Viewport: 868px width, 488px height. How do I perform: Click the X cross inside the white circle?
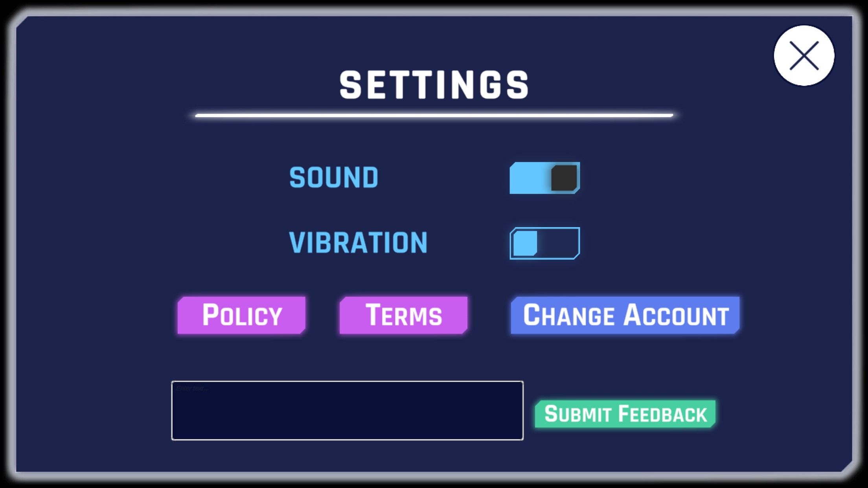[x=804, y=56]
